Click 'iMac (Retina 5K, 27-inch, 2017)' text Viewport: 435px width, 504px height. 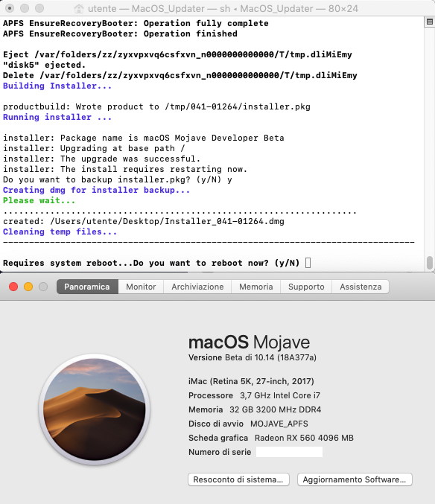(251, 381)
